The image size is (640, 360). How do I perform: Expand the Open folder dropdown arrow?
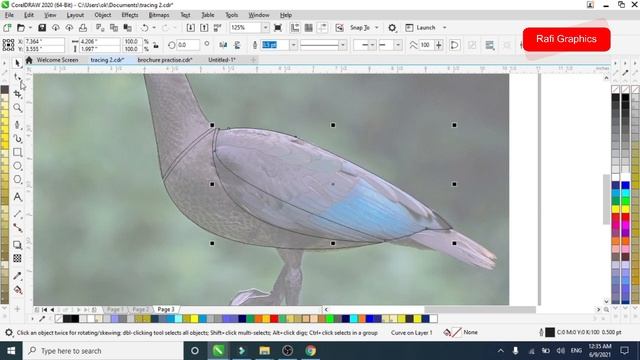(x=30, y=28)
